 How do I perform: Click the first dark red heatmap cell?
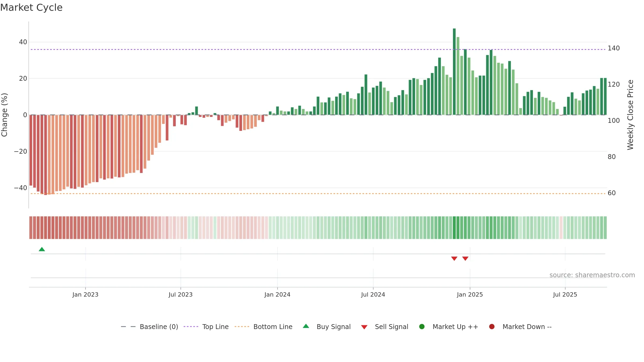pos(31,228)
